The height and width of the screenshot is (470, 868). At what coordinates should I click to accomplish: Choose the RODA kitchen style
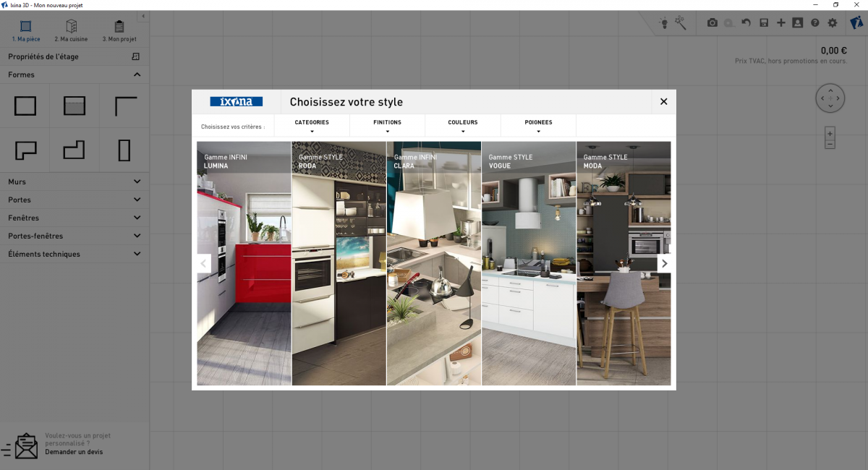339,263
